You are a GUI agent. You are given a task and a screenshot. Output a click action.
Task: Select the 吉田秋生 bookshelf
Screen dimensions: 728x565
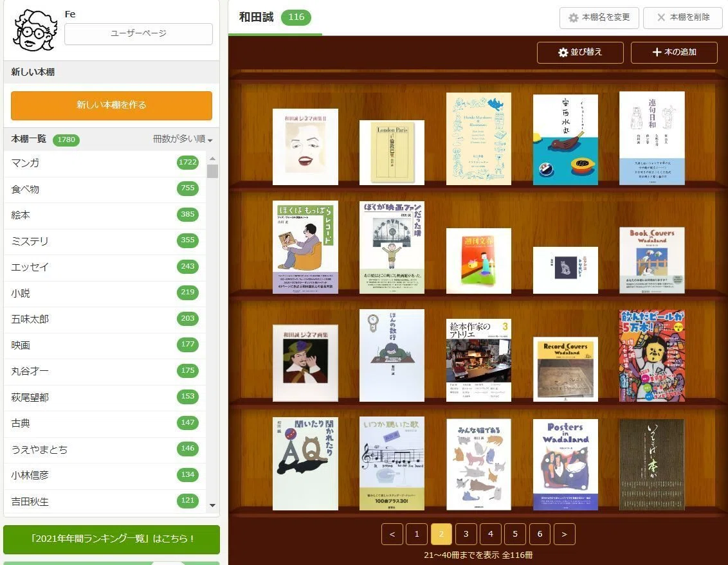coord(105,501)
